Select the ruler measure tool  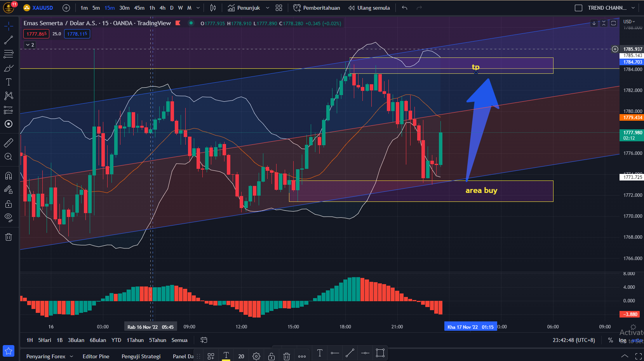point(9,143)
